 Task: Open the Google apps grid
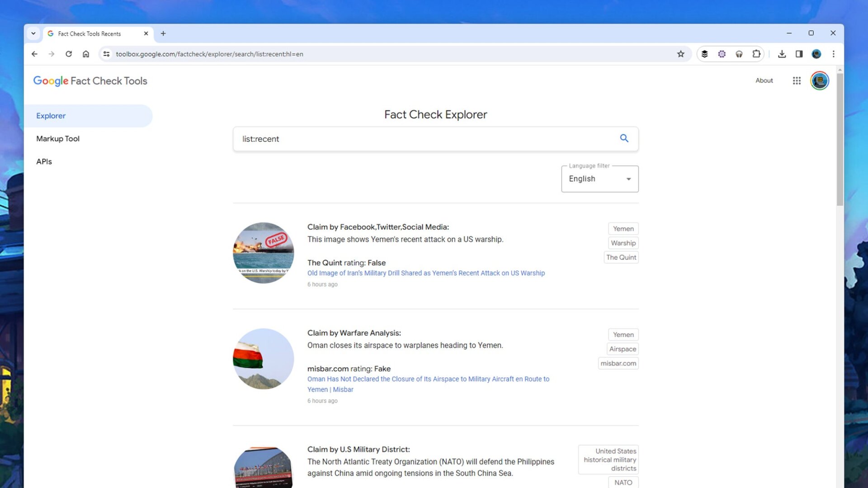pyautogui.click(x=797, y=80)
